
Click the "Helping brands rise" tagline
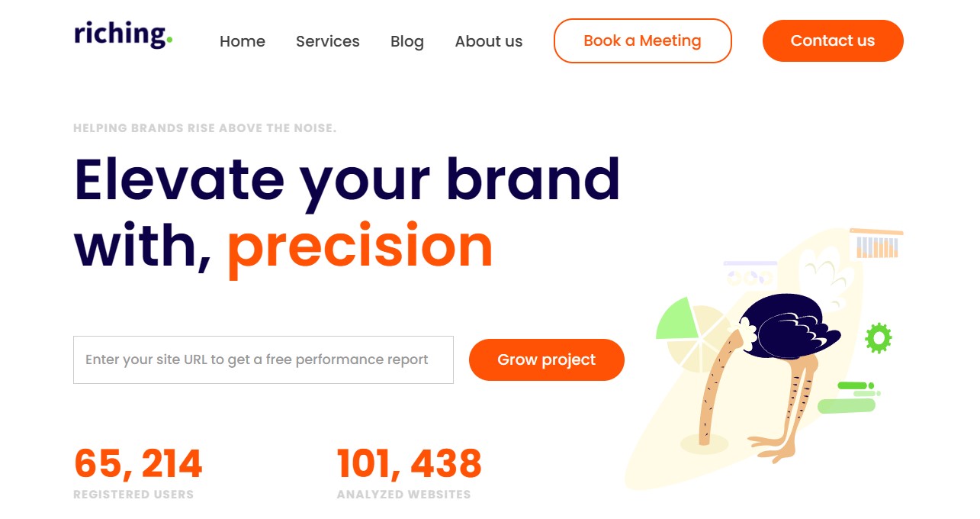(204, 128)
